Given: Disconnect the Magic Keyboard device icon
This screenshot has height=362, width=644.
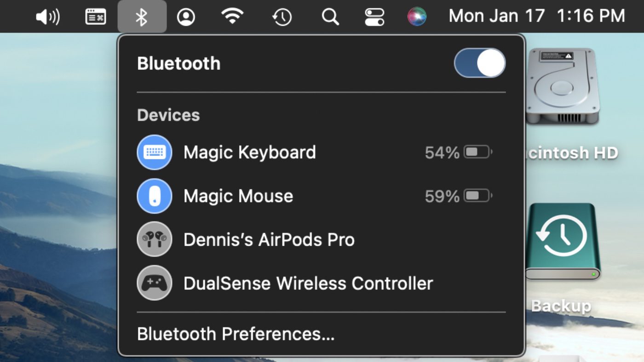Looking at the screenshot, I should (x=155, y=153).
